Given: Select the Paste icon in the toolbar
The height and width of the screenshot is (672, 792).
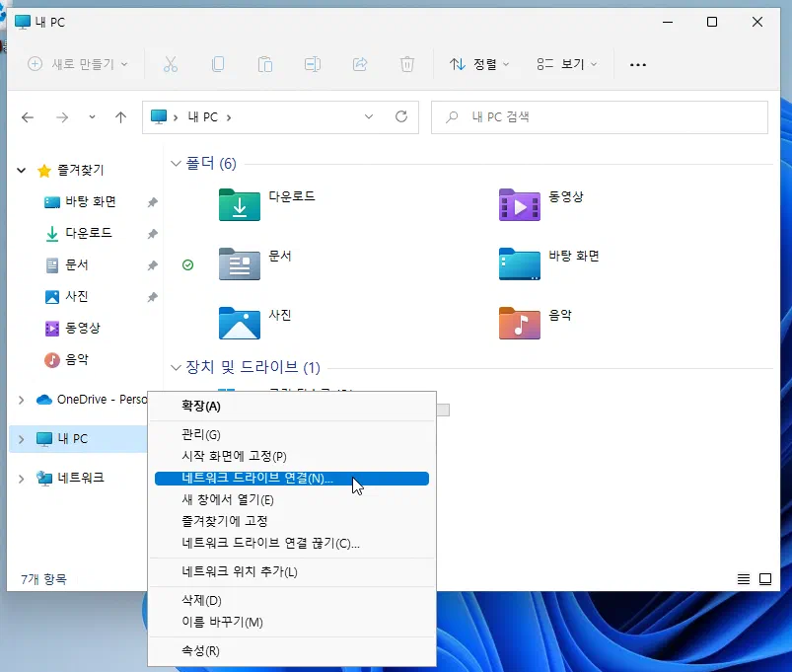Looking at the screenshot, I should (x=264, y=64).
